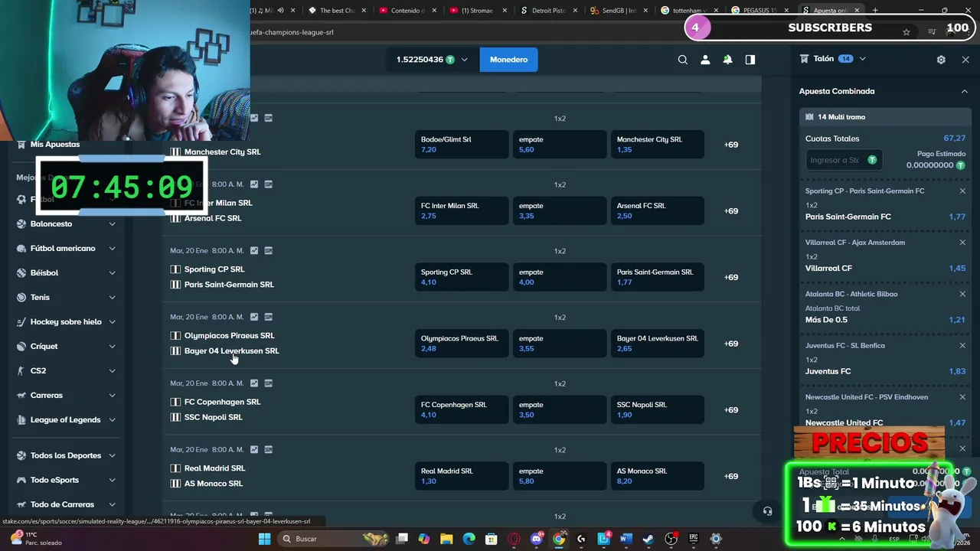This screenshot has height=551, width=980.
Task: Open bet slip settings gear
Action: (941, 60)
